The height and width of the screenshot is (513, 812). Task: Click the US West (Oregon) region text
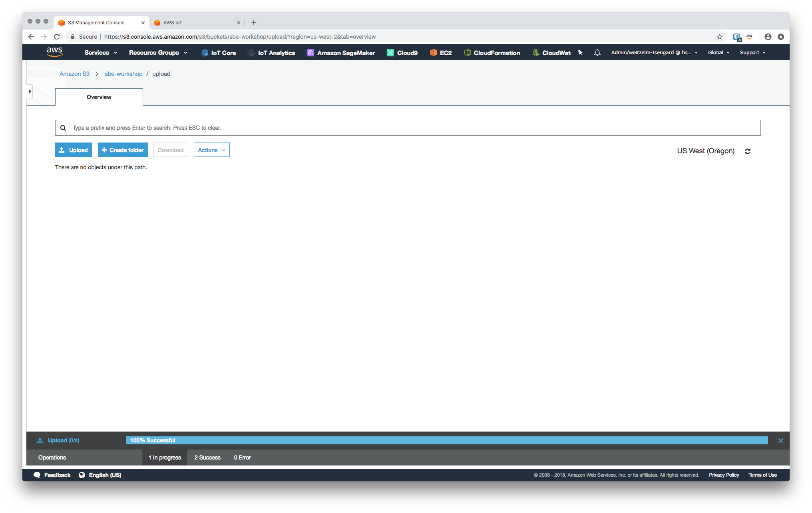tap(706, 151)
